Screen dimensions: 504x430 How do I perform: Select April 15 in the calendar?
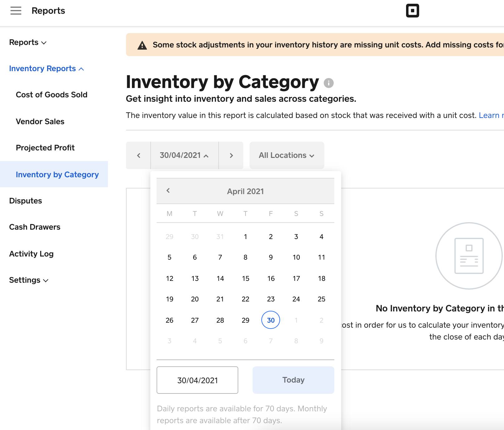(x=245, y=278)
